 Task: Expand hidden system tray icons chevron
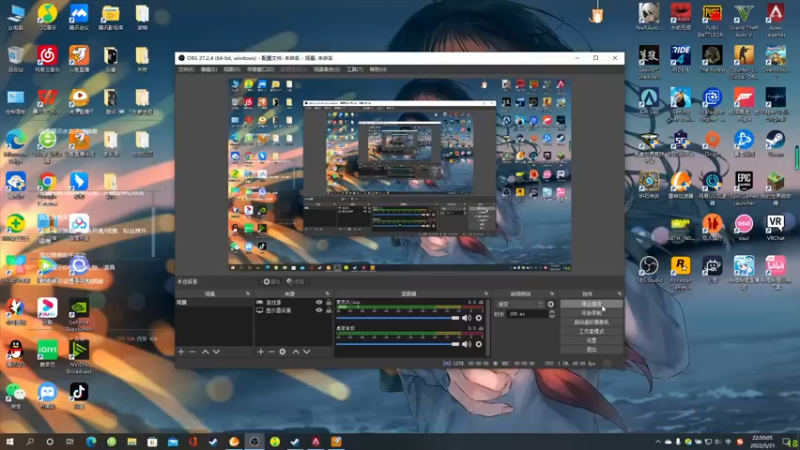click(x=658, y=442)
